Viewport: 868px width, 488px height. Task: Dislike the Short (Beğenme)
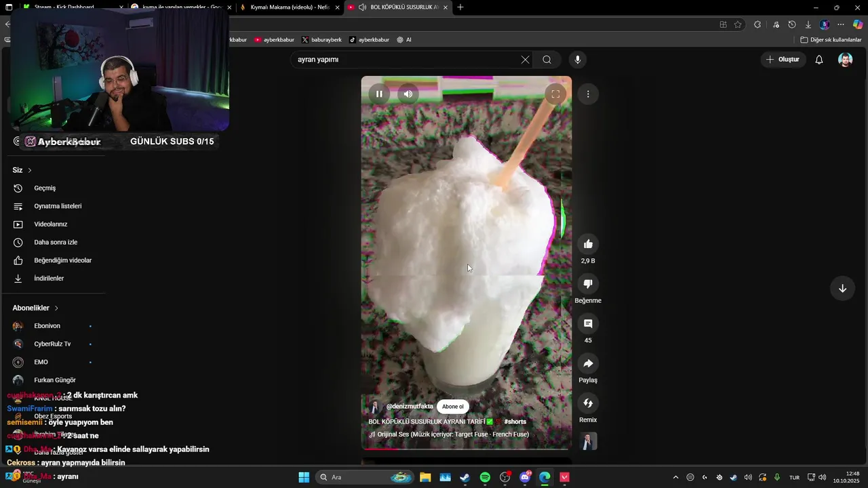[588, 284]
